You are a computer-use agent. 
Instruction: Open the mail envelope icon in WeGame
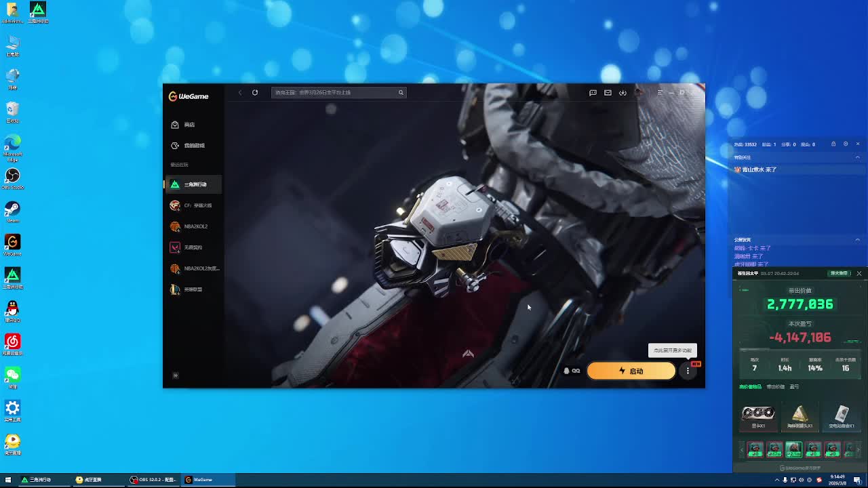pos(608,92)
